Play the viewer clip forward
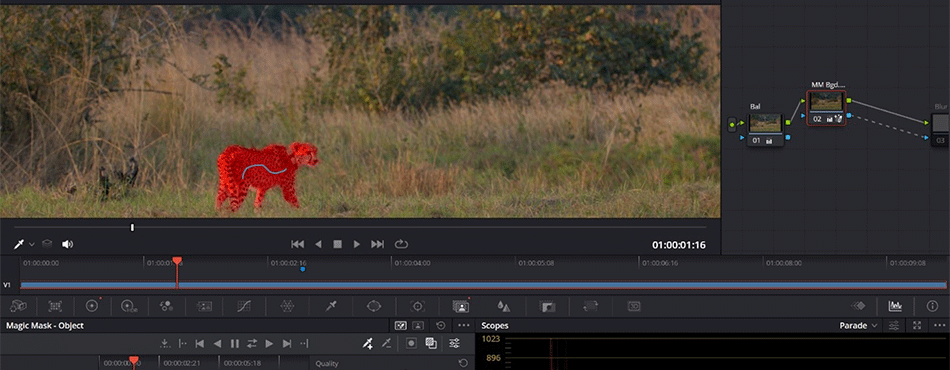This screenshot has height=370, width=950. [357, 244]
